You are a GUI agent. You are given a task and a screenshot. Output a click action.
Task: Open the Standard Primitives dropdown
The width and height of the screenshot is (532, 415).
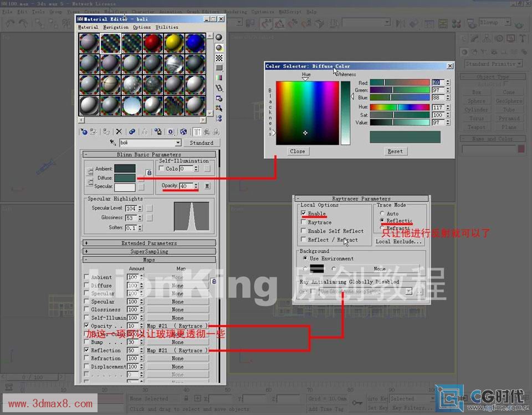(519, 64)
